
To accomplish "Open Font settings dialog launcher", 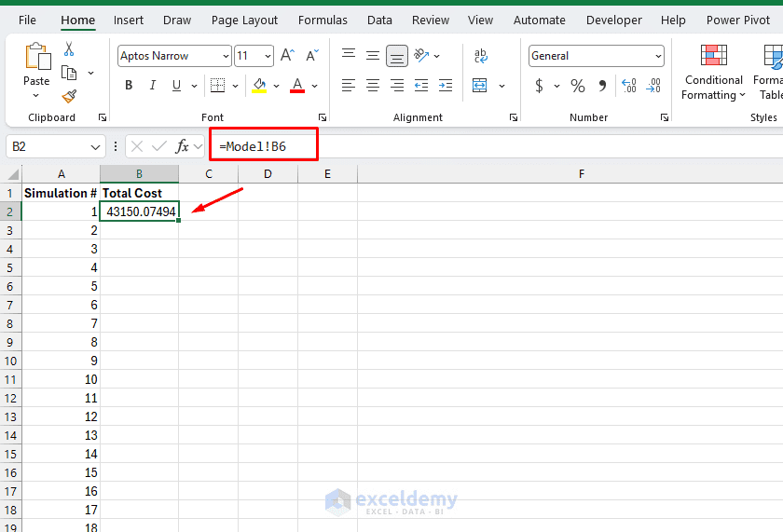I will click(323, 117).
